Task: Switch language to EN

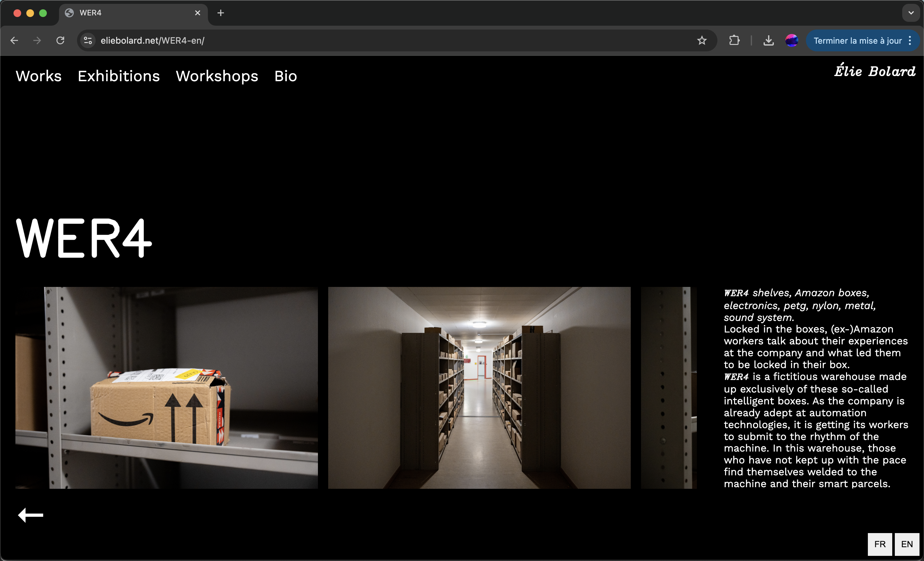Action: (907, 544)
